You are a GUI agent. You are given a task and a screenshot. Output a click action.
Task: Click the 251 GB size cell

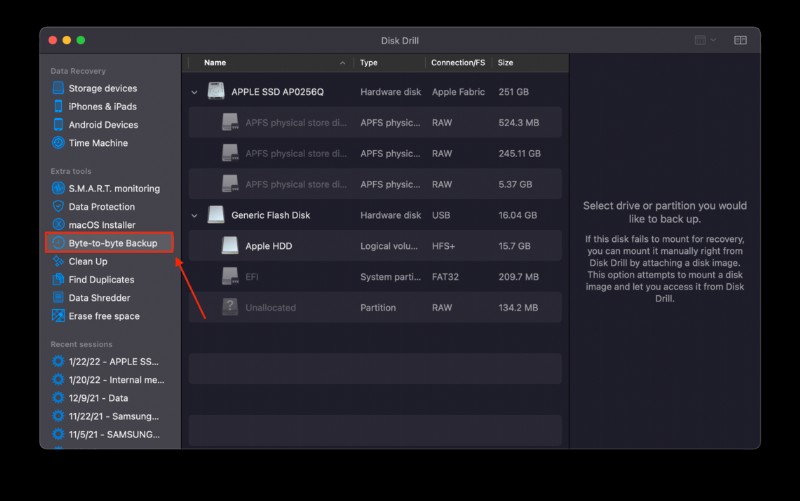[x=514, y=92]
